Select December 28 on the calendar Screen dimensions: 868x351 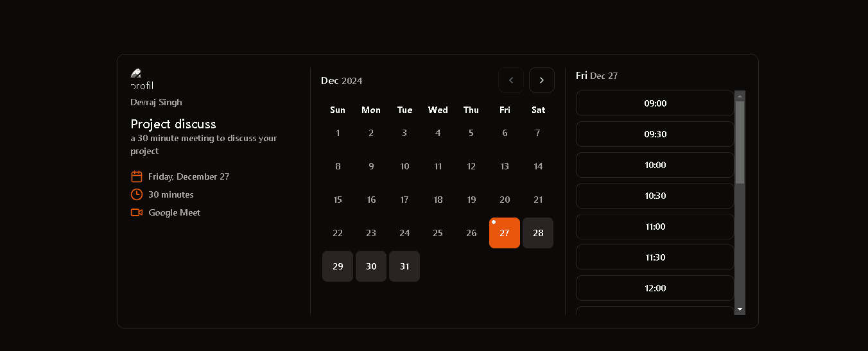click(x=538, y=233)
